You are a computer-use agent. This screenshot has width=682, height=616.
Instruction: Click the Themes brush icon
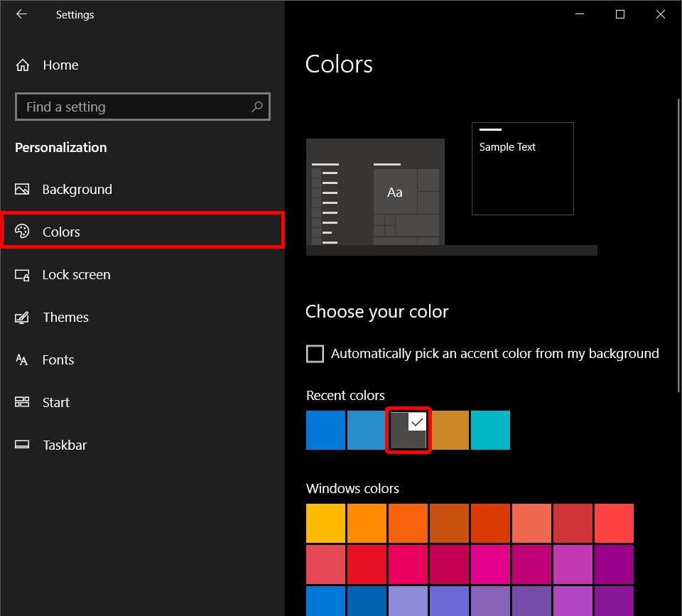22,318
